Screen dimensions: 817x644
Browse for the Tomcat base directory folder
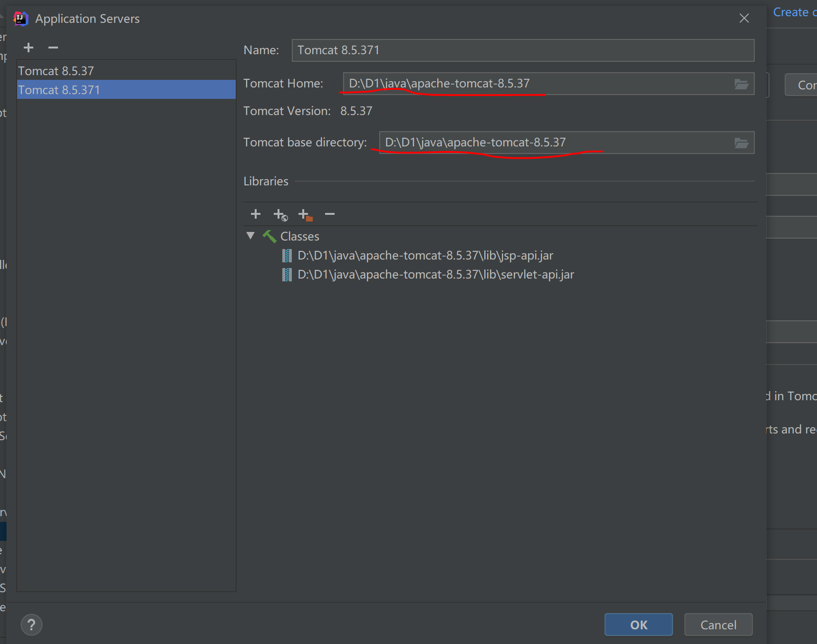(x=741, y=143)
